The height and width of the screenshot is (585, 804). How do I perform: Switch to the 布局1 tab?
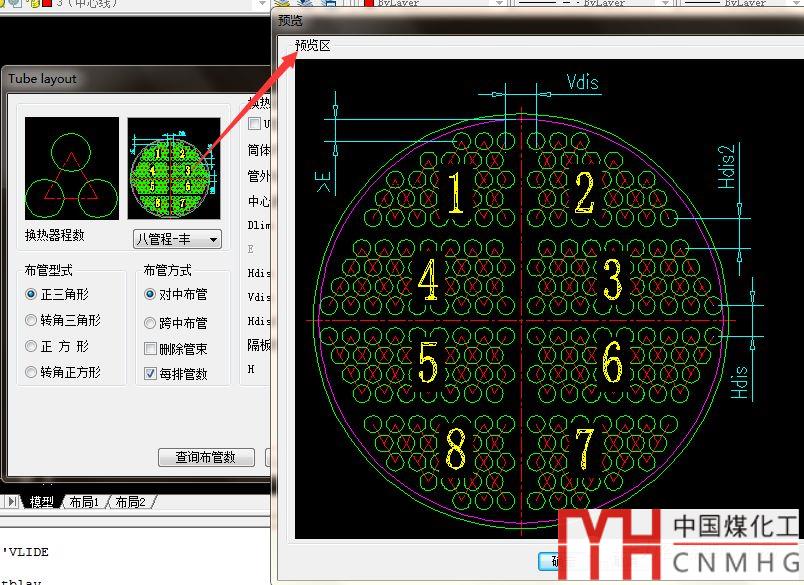84,501
